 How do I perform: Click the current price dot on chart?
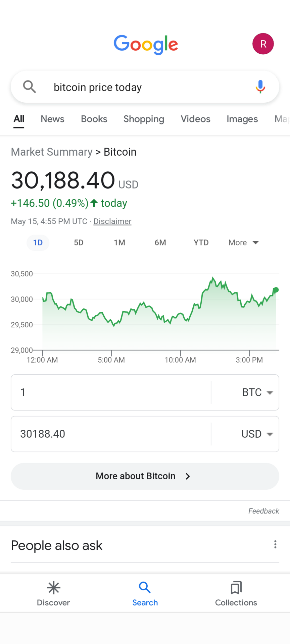point(276,290)
